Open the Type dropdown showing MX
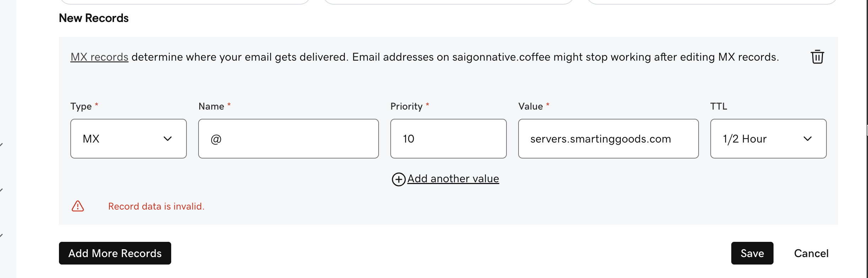The height and width of the screenshot is (278, 868). point(128,139)
